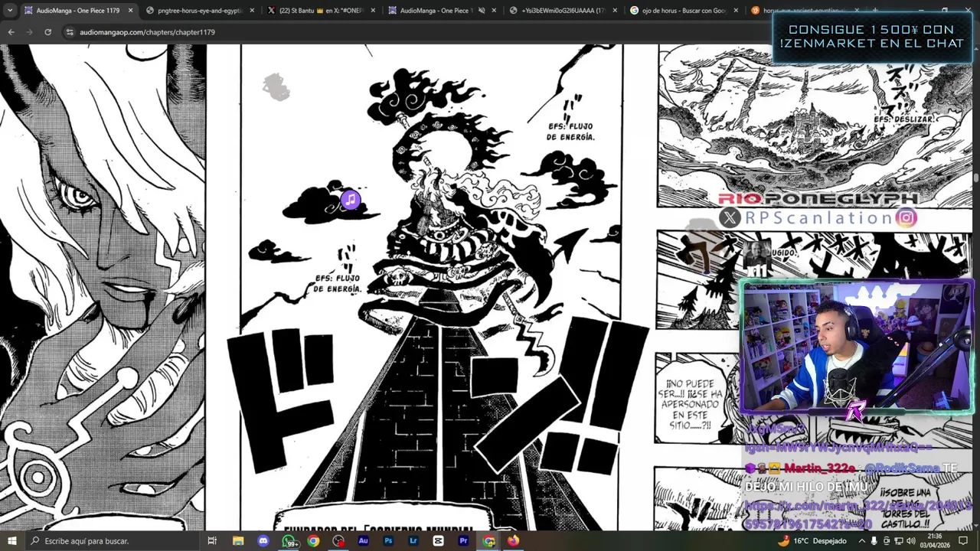
Task: Click the address bar URL audiomangaop.com
Action: click(x=147, y=32)
